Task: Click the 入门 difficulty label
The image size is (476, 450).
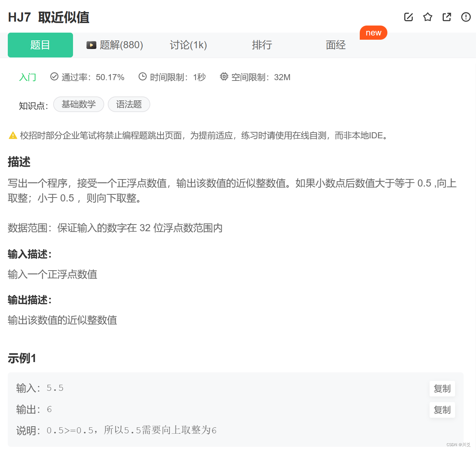Action: coord(28,77)
